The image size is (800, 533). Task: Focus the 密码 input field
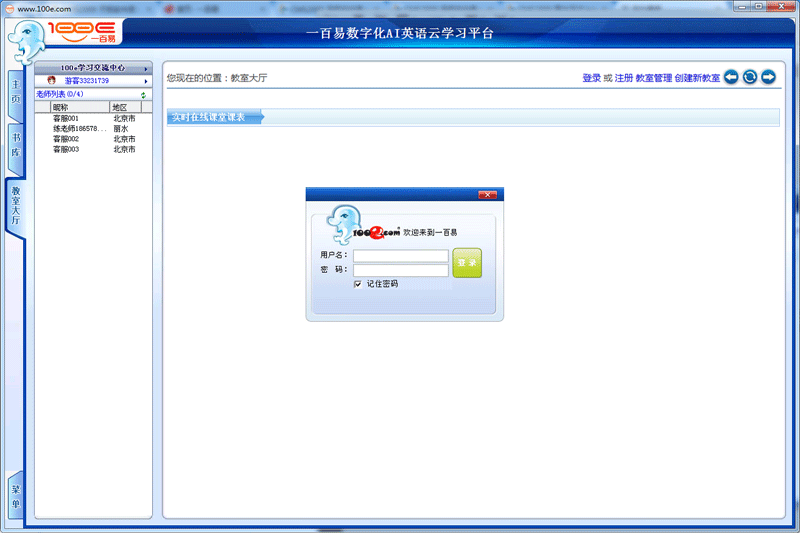click(401, 270)
